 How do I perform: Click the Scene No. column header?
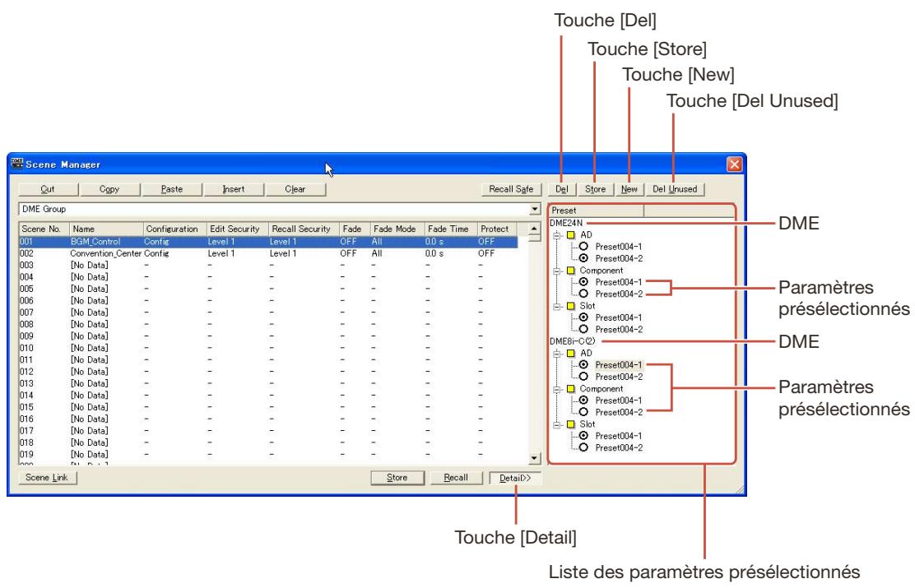[x=44, y=229]
